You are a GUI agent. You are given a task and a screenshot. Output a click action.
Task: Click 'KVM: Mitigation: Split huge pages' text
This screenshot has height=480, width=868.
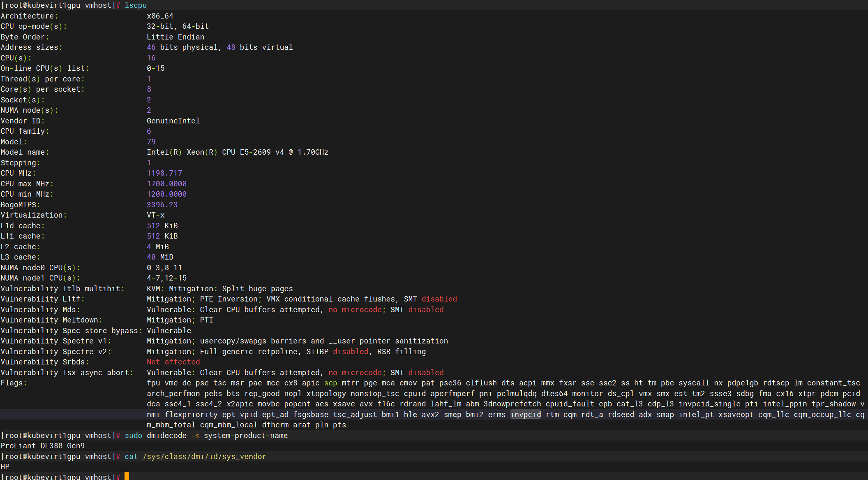click(x=220, y=289)
